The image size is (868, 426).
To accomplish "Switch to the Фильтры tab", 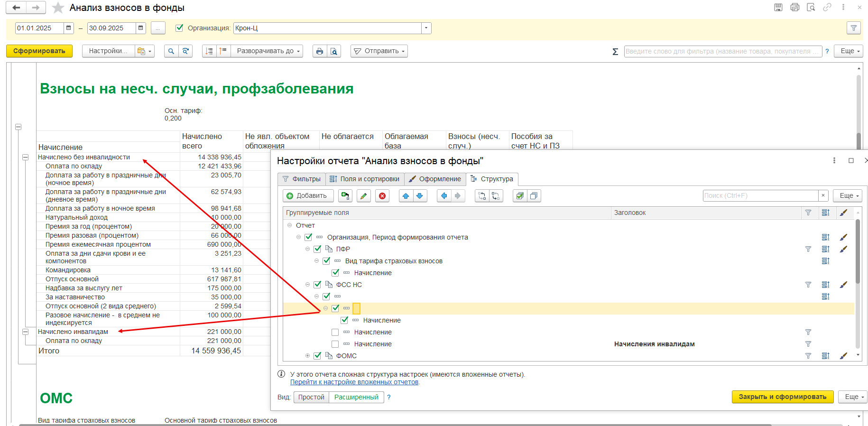I will coord(302,179).
